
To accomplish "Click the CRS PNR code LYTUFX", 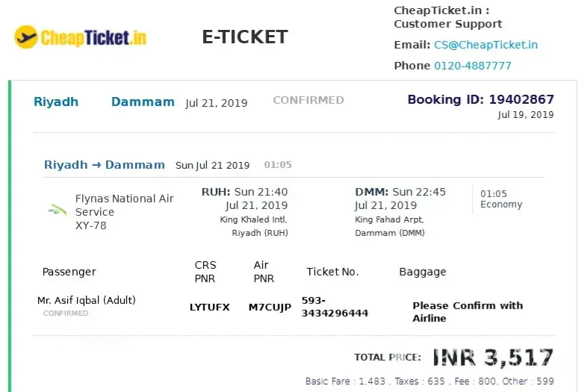I will (x=210, y=307).
